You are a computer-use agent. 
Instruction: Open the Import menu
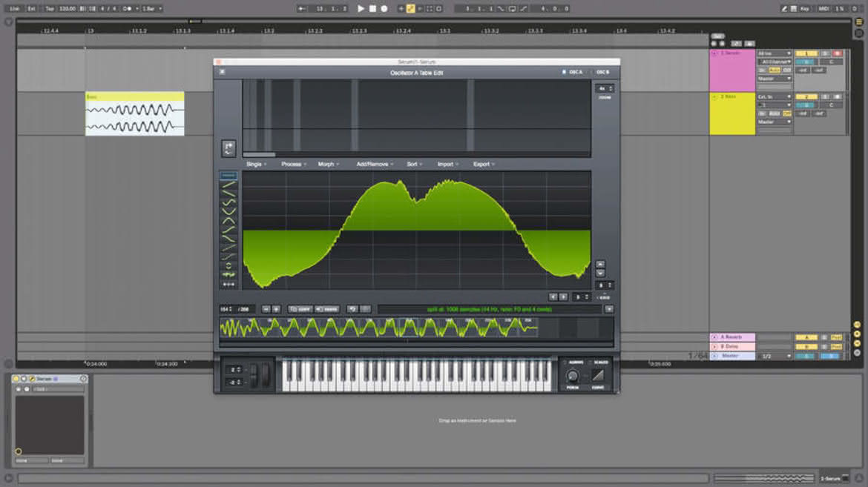(x=448, y=165)
